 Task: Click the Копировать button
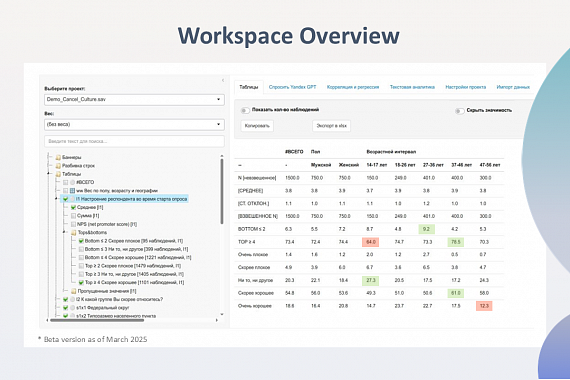257,126
